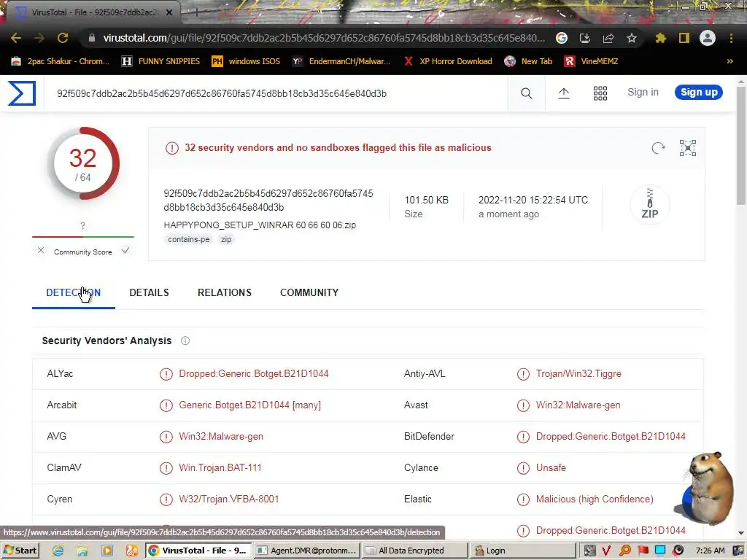Click the red flag system tray icon
747x560 pixels.
point(643,551)
